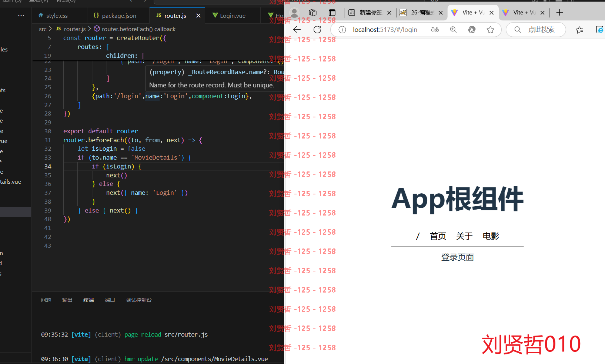Navigate to 电影 link
The height and width of the screenshot is (364, 605).
[491, 236]
